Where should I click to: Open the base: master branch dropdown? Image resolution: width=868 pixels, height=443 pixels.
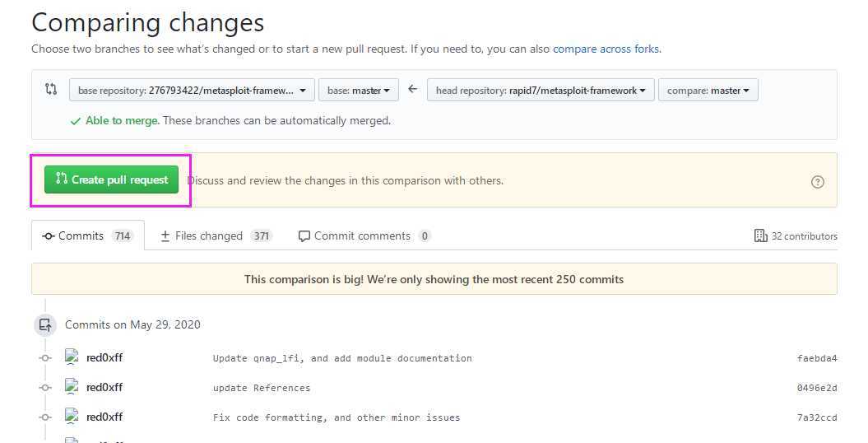(359, 90)
